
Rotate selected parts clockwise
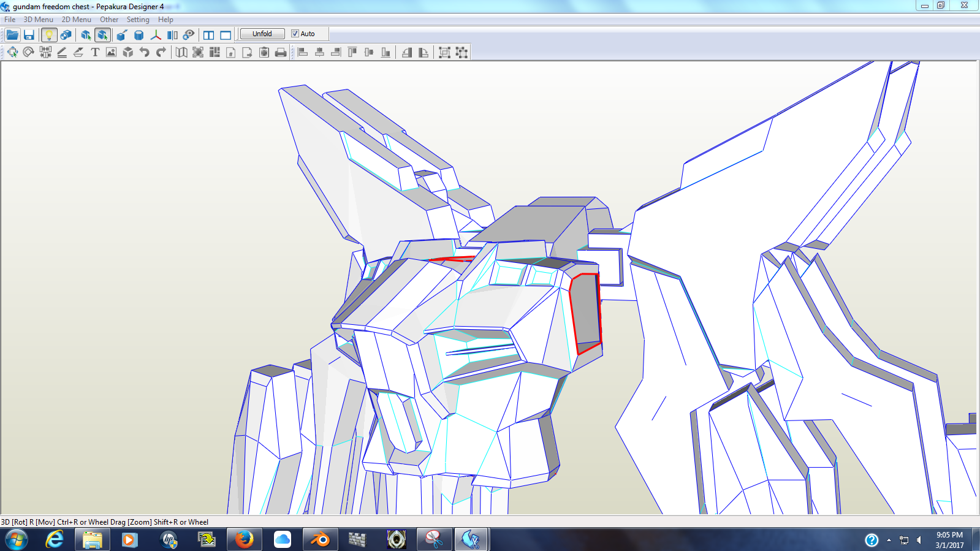click(x=424, y=52)
